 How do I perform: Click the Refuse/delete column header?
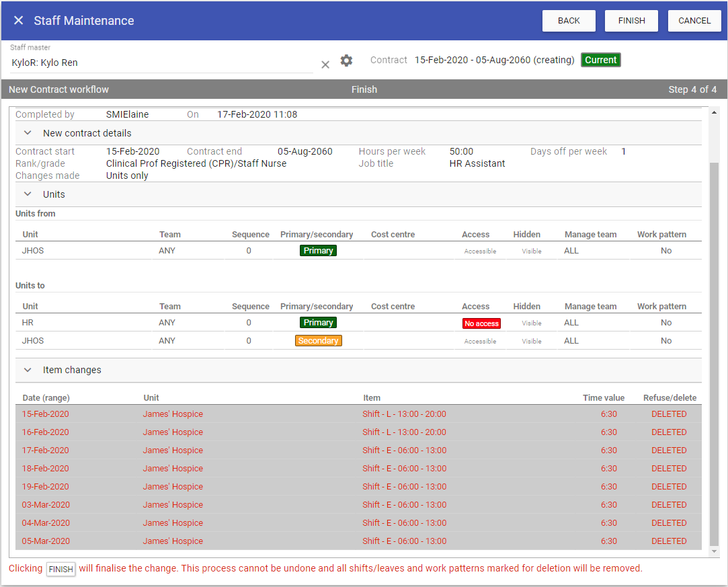[670, 397]
